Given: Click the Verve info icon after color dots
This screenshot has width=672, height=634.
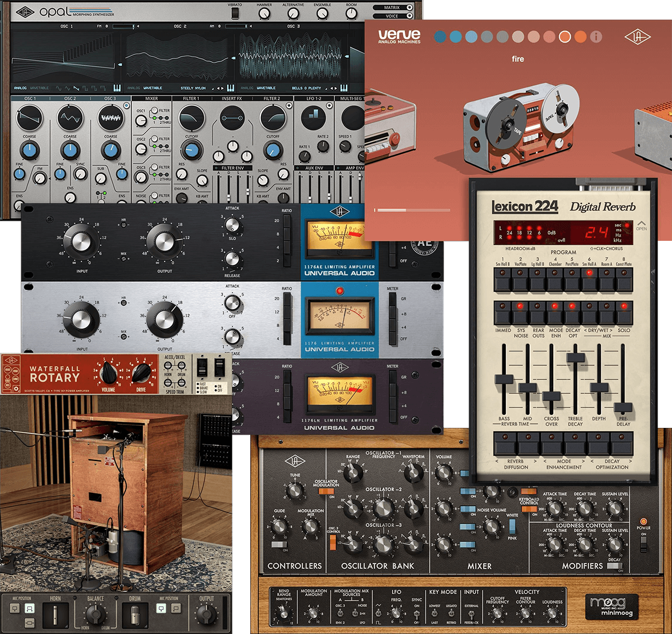Looking at the screenshot, I should pos(596,37).
